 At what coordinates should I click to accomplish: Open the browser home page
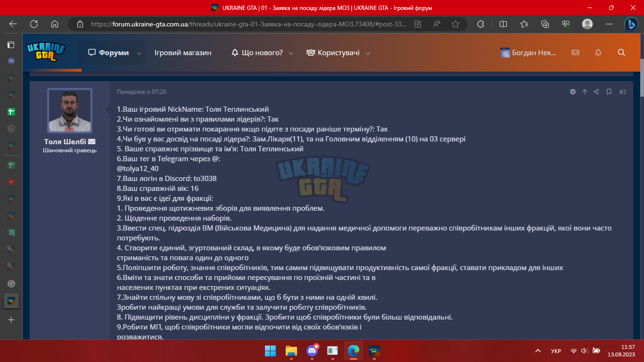pos(55,24)
